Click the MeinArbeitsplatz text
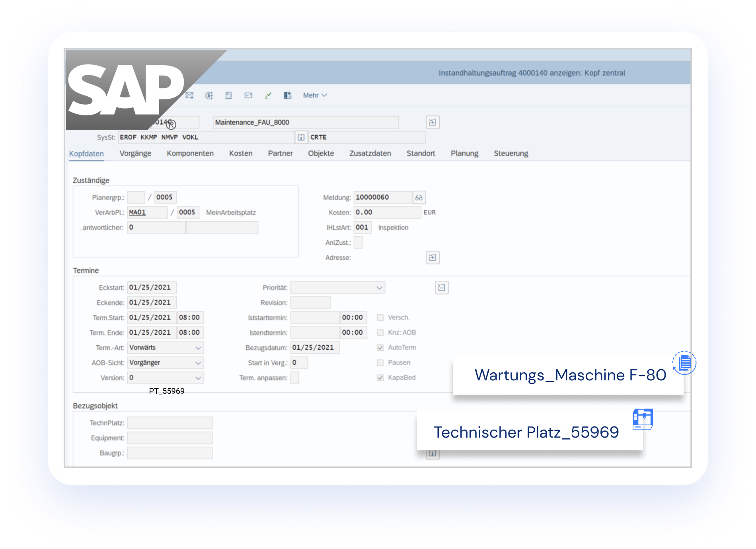 click(231, 212)
